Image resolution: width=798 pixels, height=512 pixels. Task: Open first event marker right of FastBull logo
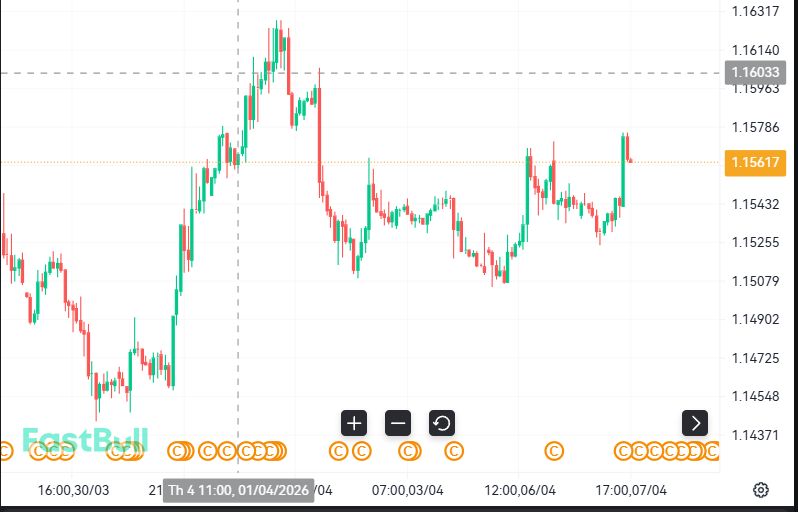(179, 452)
